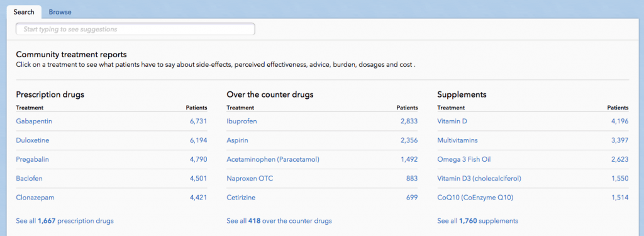The height and width of the screenshot is (236, 644).
Task: Open the Naproxen OTC treatment report
Action: (x=250, y=179)
